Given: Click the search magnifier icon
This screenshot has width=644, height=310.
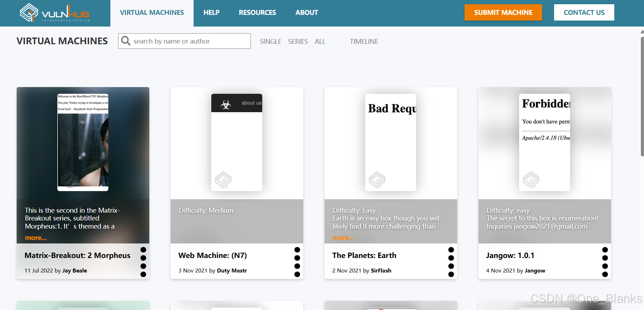Looking at the screenshot, I should pyautogui.click(x=126, y=41).
